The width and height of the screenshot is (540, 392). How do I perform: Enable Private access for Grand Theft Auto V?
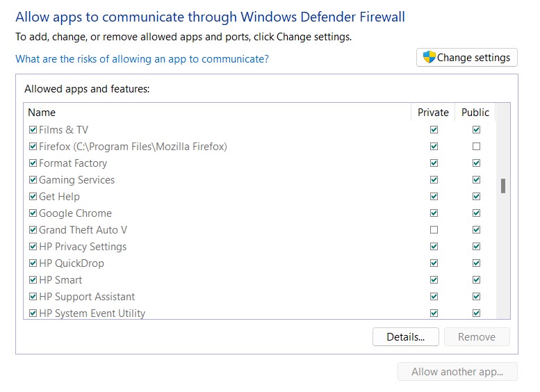point(434,230)
